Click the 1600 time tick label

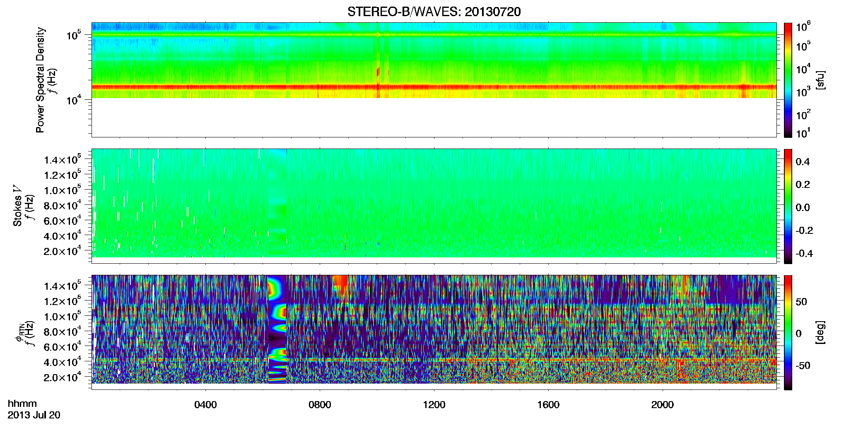pyautogui.click(x=548, y=405)
